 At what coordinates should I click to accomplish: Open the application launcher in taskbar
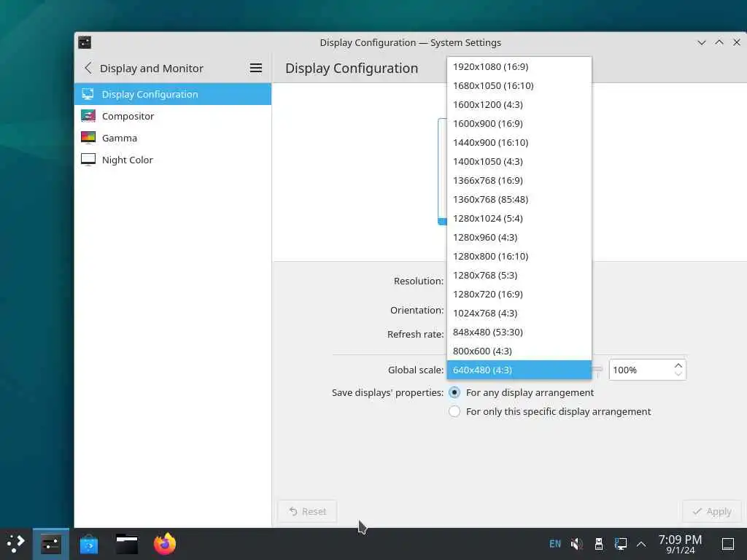click(16, 543)
